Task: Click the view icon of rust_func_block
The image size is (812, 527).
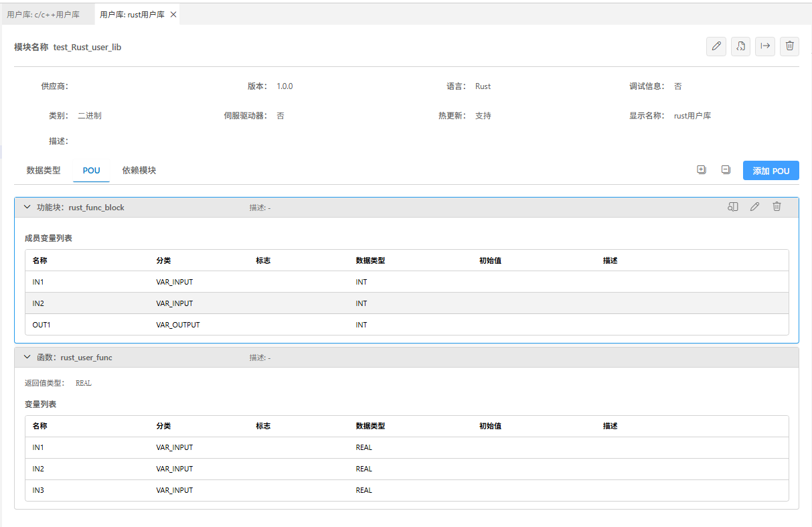Action: coord(733,207)
